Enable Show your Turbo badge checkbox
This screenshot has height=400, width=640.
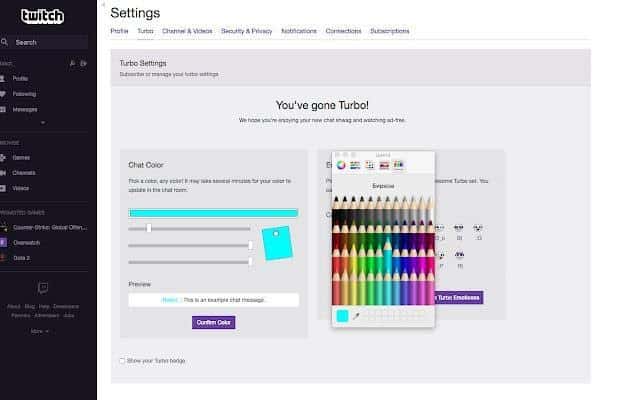(x=122, y=360)
